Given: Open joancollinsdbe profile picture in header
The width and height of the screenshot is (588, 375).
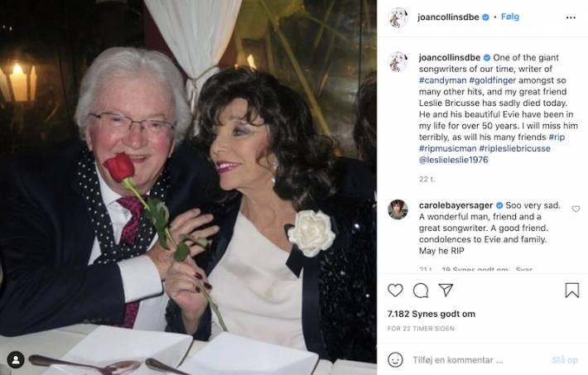Looking at the screenshot, I should [x=398, y=17].
